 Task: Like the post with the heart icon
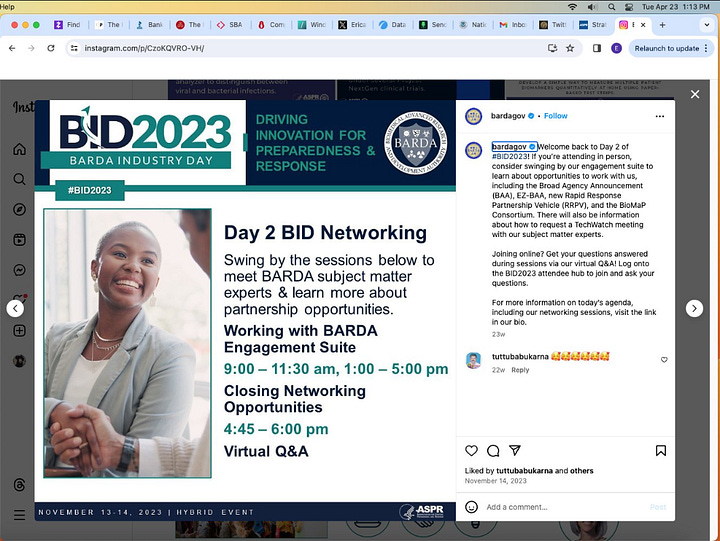(x=472, y=451)
